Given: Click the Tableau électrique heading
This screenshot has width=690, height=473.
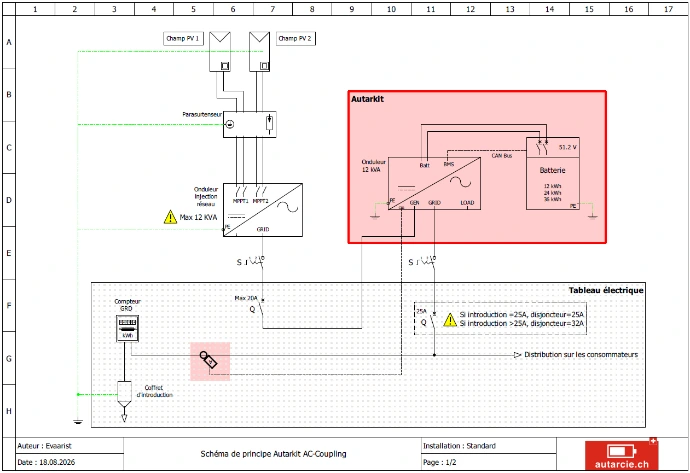Looking at the screenshot, I should coord(606,290).
